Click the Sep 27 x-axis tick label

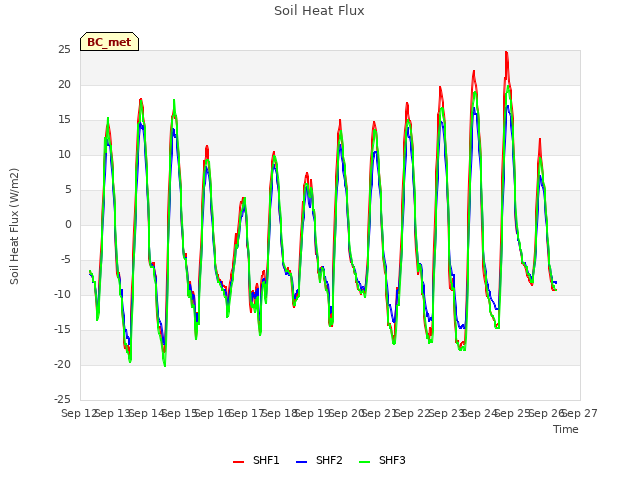[580, 413]
